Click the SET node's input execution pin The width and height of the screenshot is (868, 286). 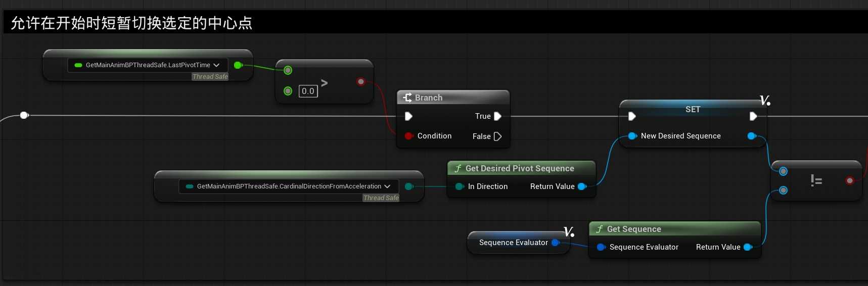click(x=631, y=116)
